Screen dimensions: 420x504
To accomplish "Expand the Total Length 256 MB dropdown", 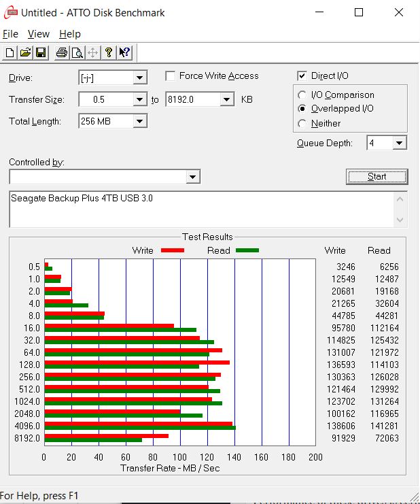I will [x=140, y=121].
